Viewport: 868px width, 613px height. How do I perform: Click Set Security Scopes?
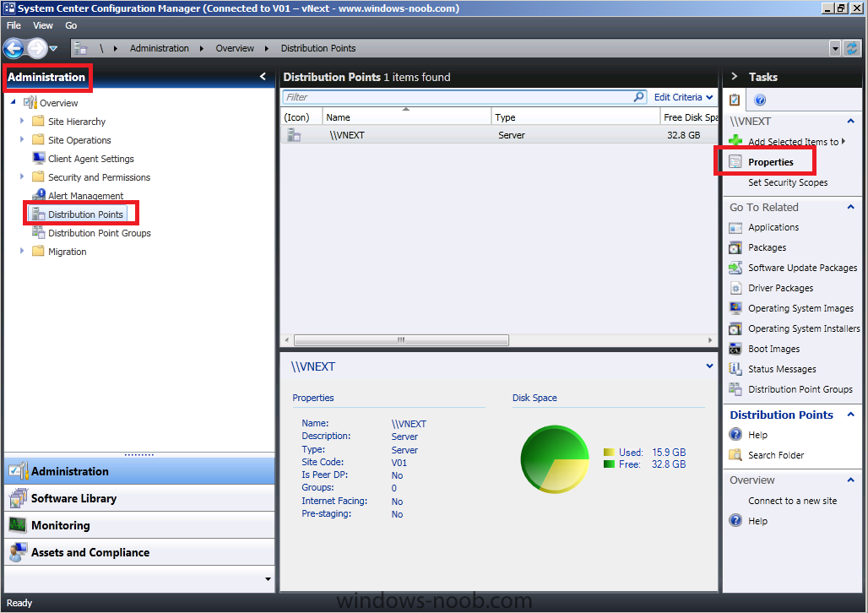[788, 182]
